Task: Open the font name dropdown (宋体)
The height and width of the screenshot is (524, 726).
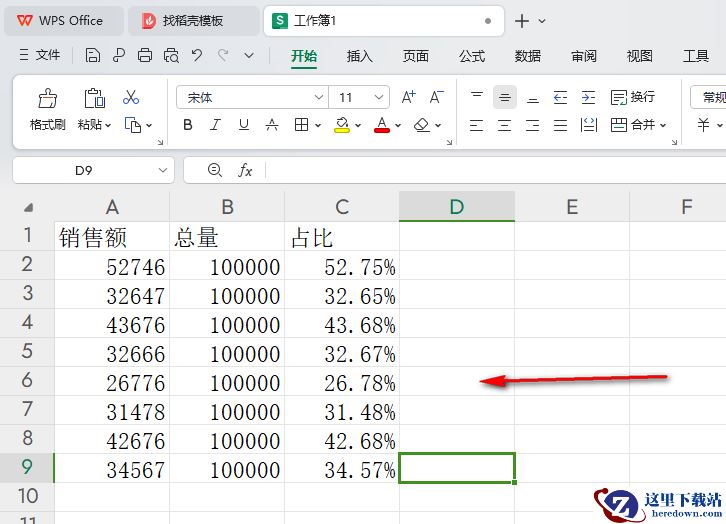Action: pyautogui.click(x=319, y=97)
